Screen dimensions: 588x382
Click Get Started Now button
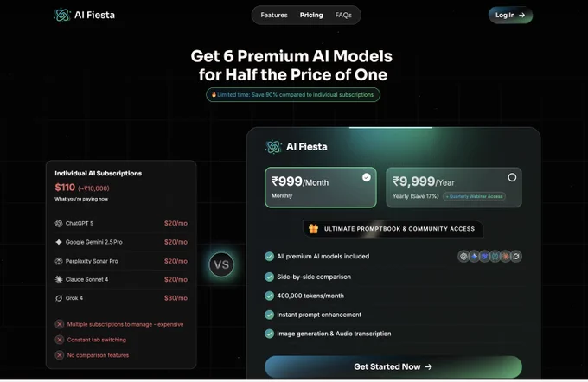[x=393, y=366]
